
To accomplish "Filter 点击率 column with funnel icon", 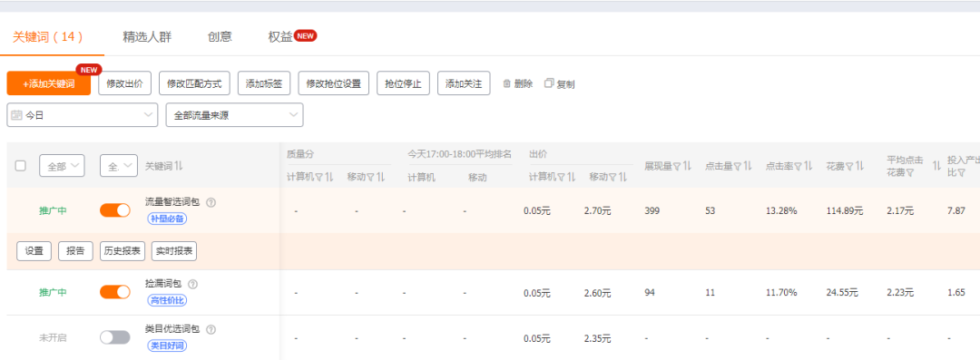I will [x=799, y=166].
